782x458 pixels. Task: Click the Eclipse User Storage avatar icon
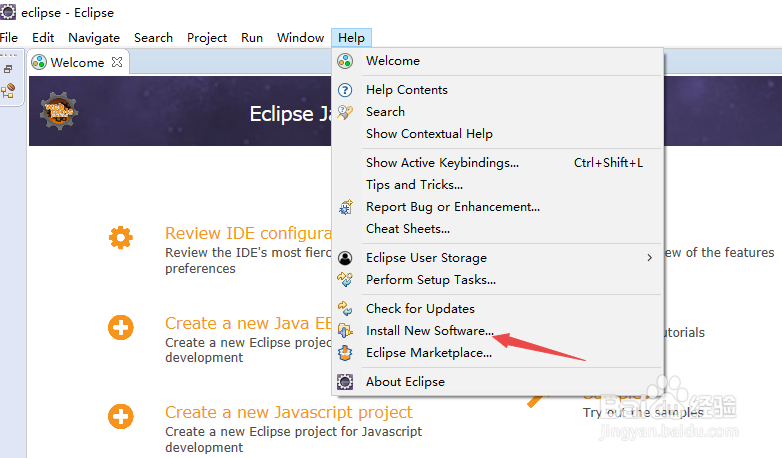click(345, 258)
